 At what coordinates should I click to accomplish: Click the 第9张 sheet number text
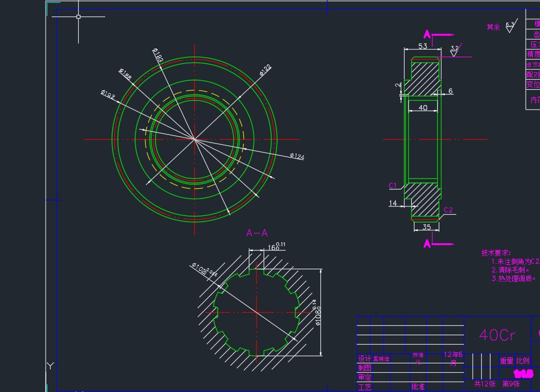(x=511, y=384)
